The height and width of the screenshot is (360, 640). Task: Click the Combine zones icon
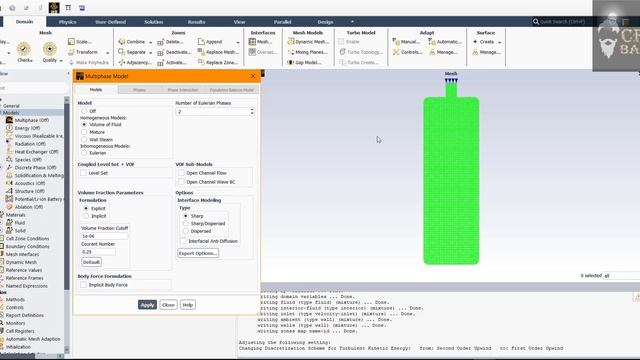click(x=122, y=42)
